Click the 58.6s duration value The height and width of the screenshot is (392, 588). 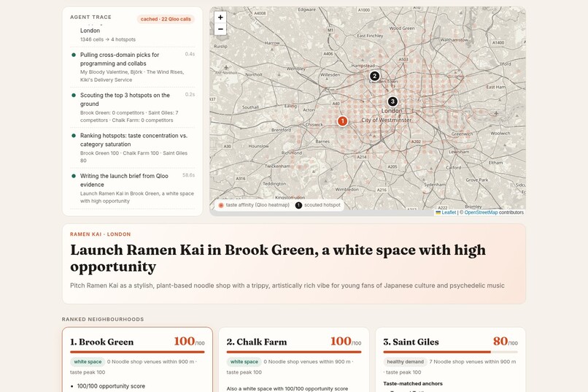click(189, 175)
